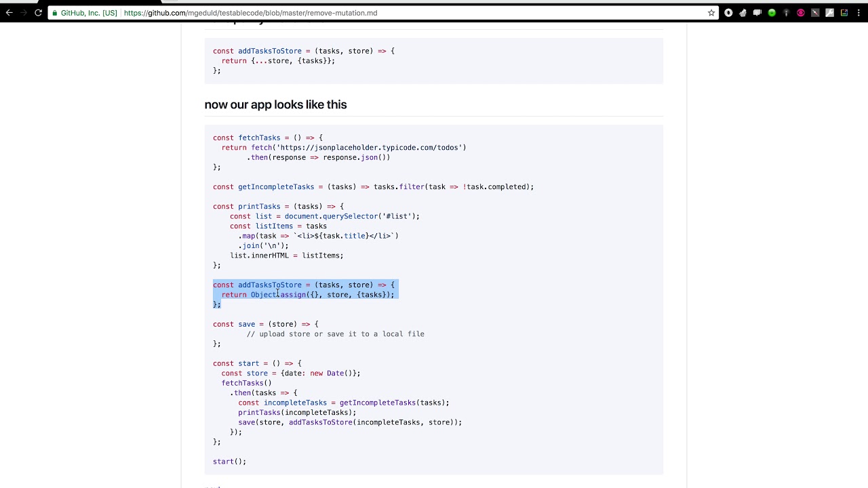Click 'list.innerHTML = listItems;' line
The image size is (868, 488).
pyautogui.click(x=286, y=256)
